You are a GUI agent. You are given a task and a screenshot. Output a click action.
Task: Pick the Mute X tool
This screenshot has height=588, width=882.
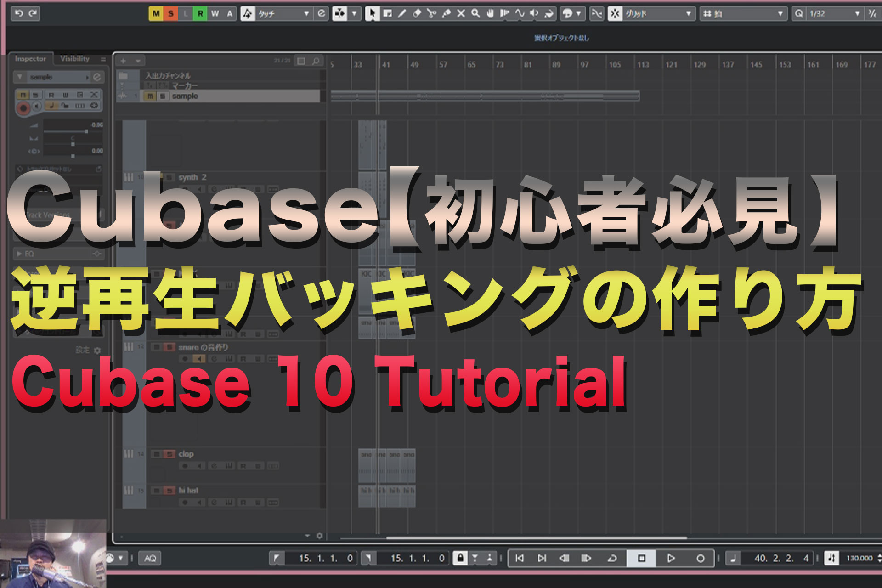pyautogui.click(x=461, y=14)
